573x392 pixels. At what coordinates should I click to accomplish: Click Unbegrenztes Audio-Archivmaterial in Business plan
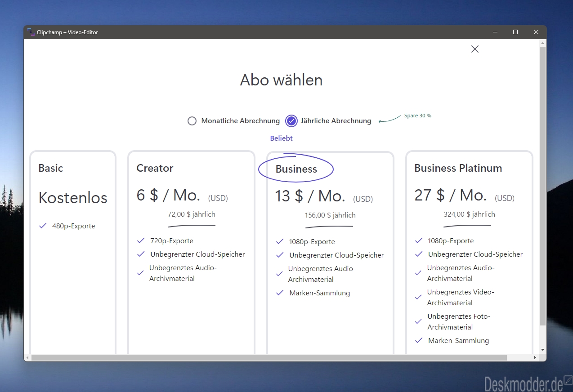pos(322,274)
